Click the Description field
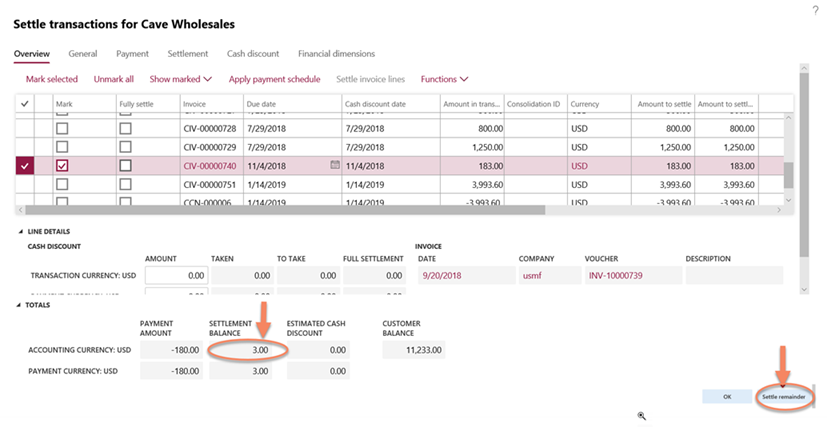This screenshot has height=427, width=827. coord(734,275)
